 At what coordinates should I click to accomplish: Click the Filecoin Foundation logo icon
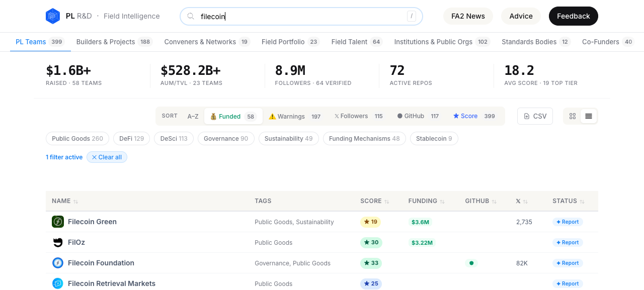click(x=58, y=263)
